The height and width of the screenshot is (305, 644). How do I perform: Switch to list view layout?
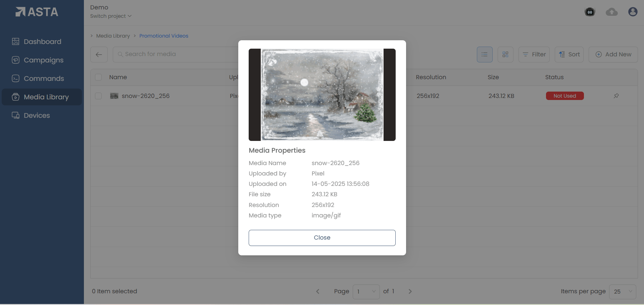[484, 54]
